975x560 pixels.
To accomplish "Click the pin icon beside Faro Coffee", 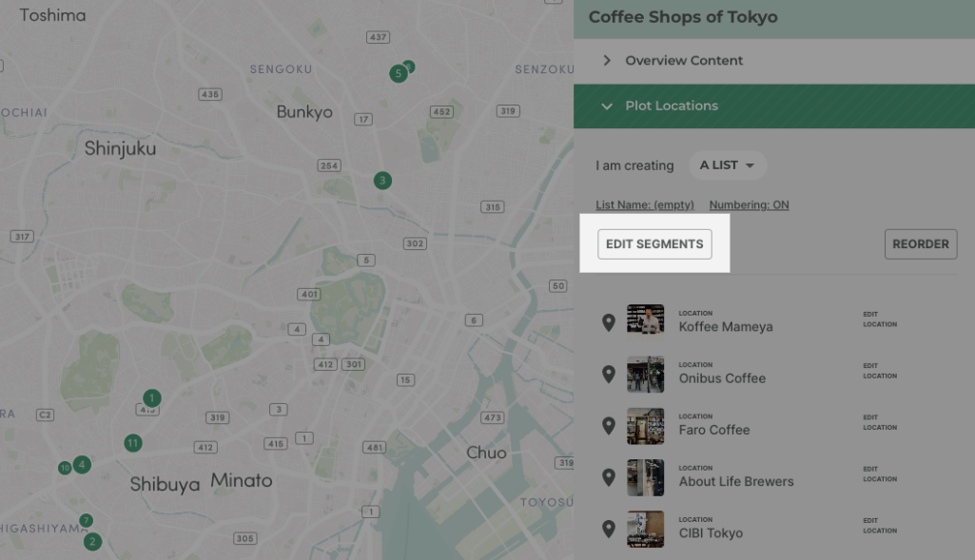I will tap(609, 426).
